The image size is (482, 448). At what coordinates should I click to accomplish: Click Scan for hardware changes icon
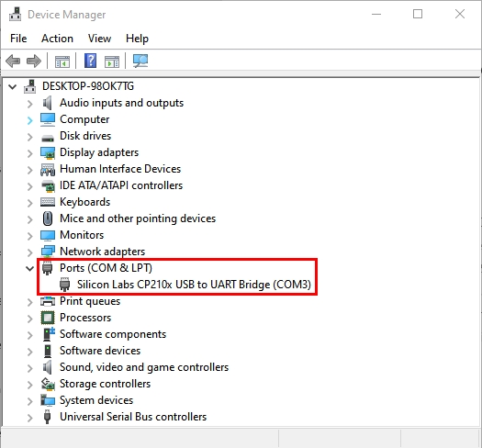[140, 61]
